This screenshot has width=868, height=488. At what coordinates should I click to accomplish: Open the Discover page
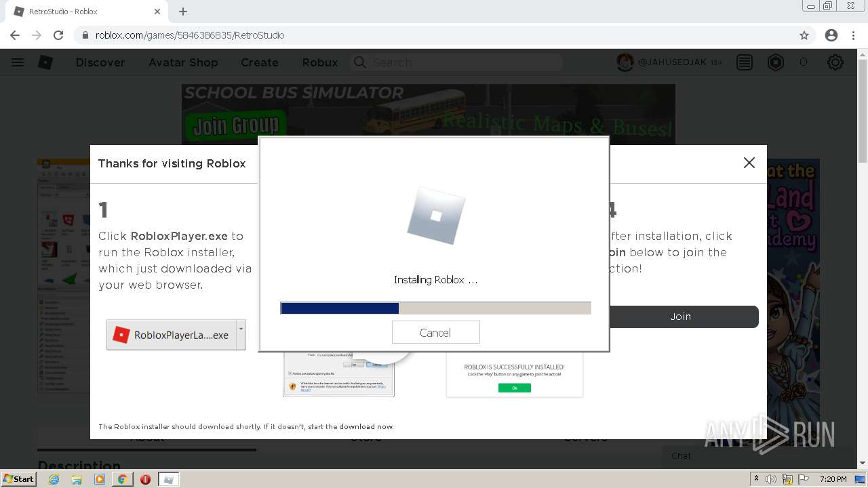pos(100,62)
